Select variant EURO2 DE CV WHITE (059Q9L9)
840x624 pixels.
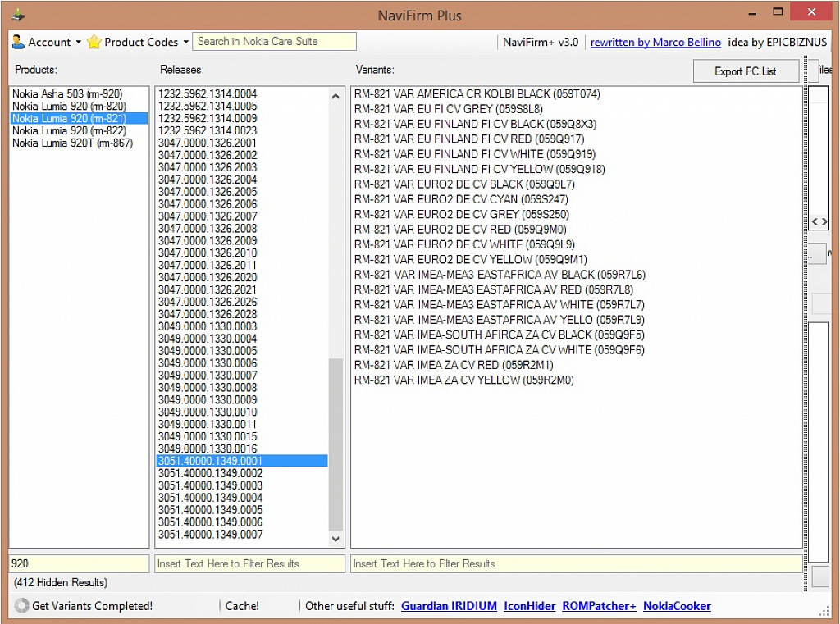[x=577, y=244]
